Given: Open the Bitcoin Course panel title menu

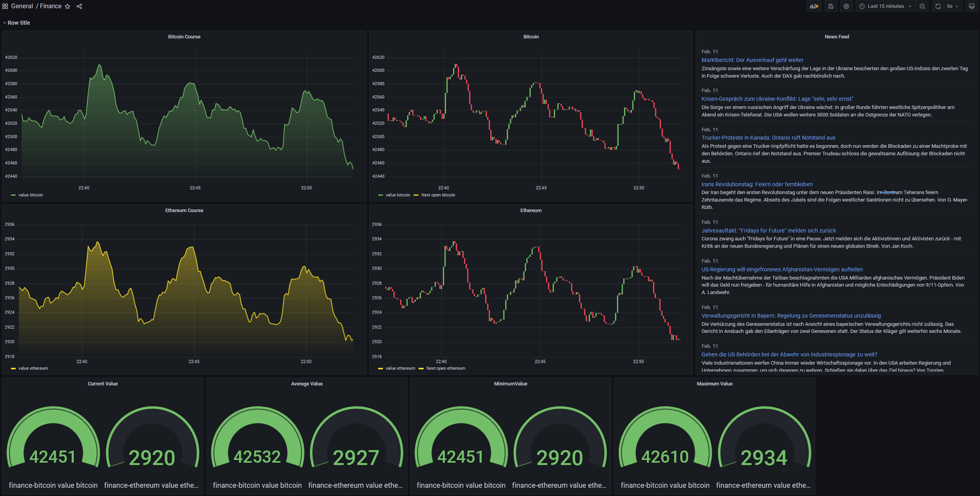Looking at the screenshot, I should [184, 37].
